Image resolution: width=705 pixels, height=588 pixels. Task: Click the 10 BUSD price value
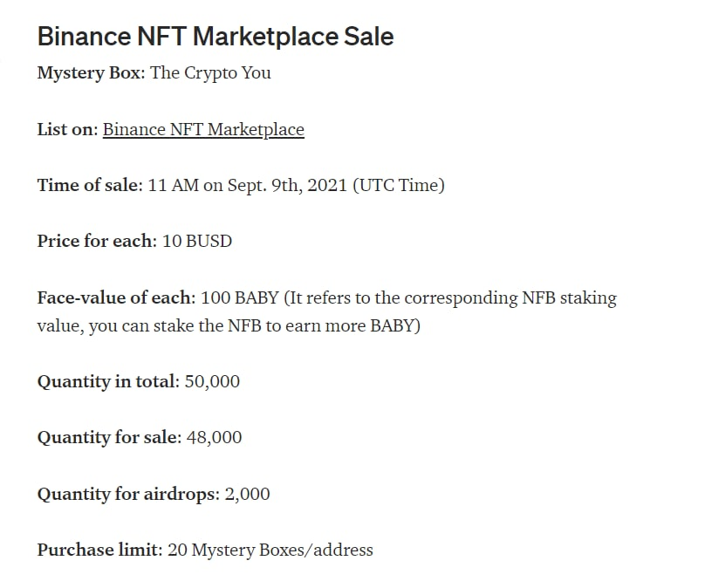coord(197,241)
